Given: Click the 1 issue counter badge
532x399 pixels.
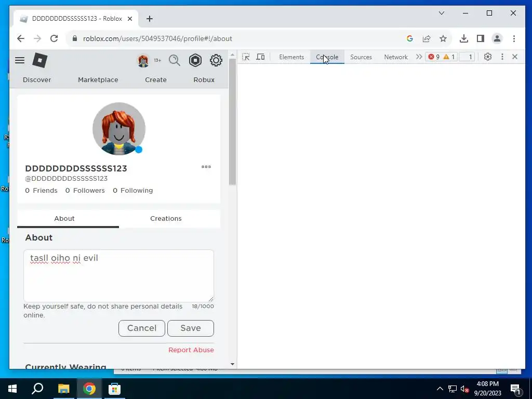Looking at the screenshot, I should pos(467,57).
